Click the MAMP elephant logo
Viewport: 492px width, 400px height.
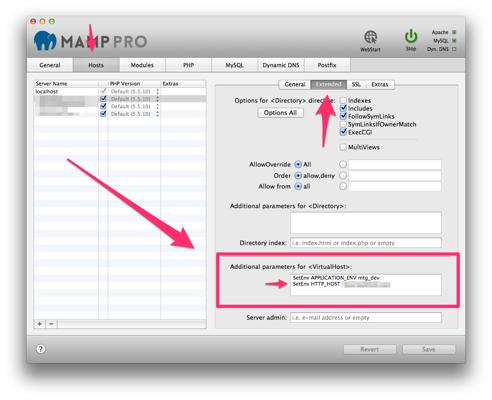[x=45, y=41]
